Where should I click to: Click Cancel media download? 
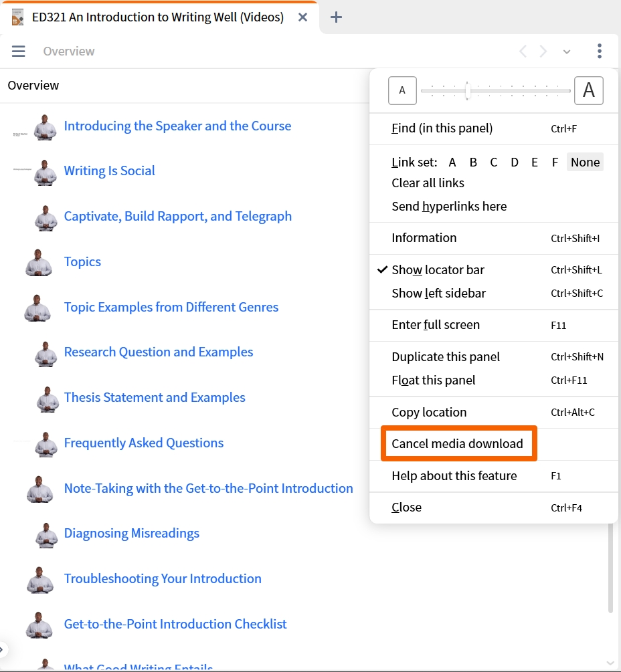click(x=457, y=443)
